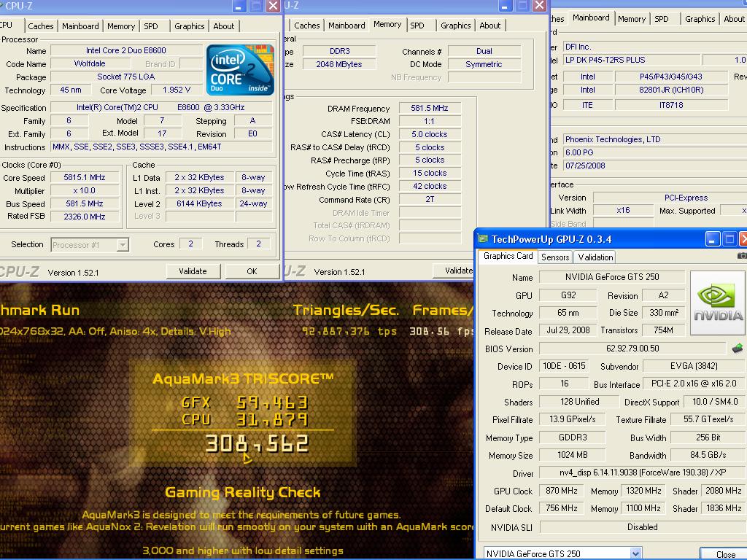Click the NVIDIA logo in GPU-Z
Image resolution: width=747 pixels, height=560 pixels.
pyautogui.click(x=717, y=303)
